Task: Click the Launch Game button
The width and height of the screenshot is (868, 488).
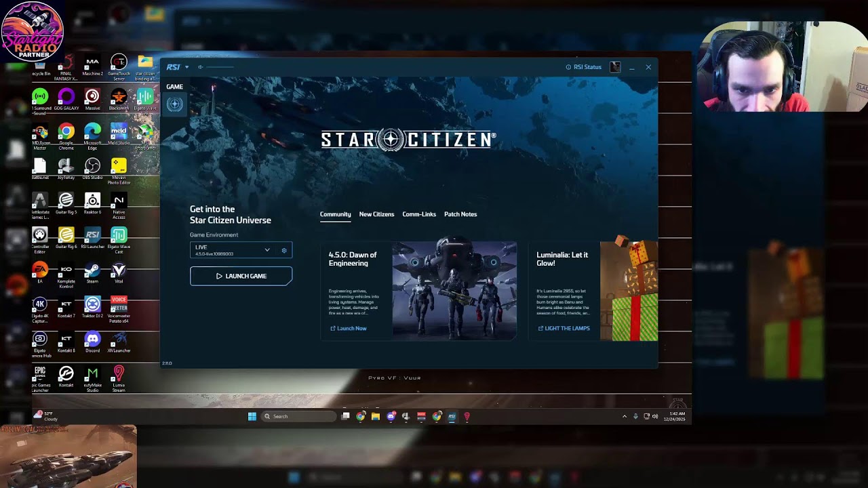Action: (241, 276)
